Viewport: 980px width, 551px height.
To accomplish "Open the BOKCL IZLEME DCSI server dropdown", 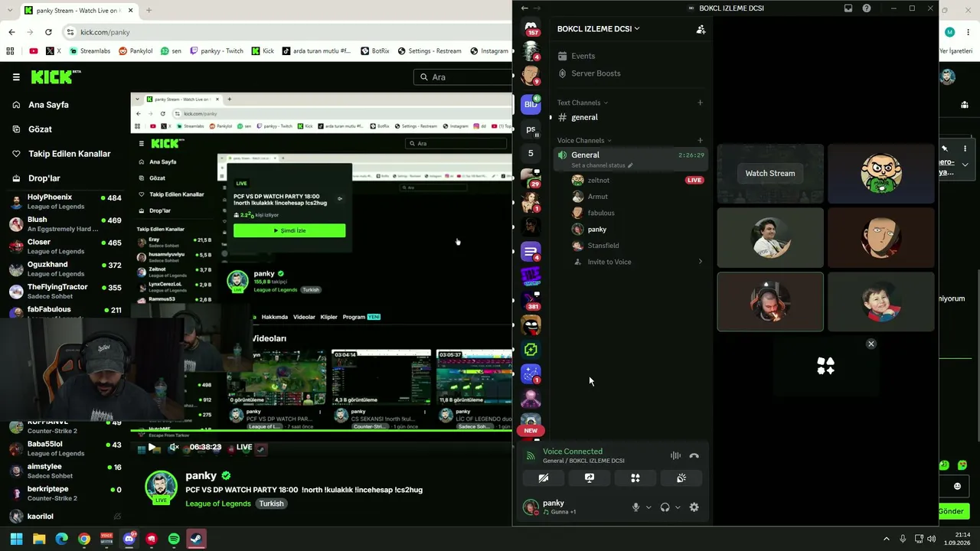I will (x=599, y=29).
